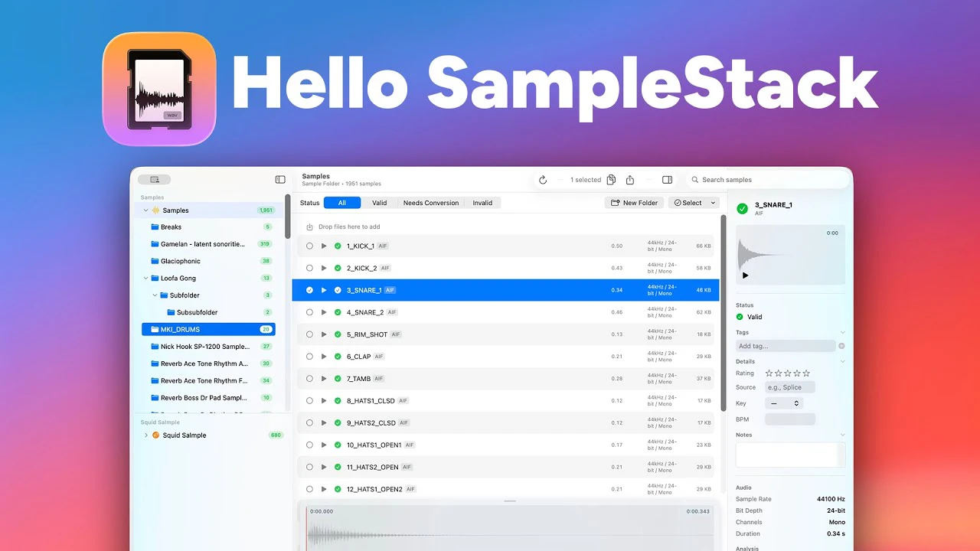Click the search magnifier icon
This screenshot has height=551, width=980.
click(x=695, y=180)
